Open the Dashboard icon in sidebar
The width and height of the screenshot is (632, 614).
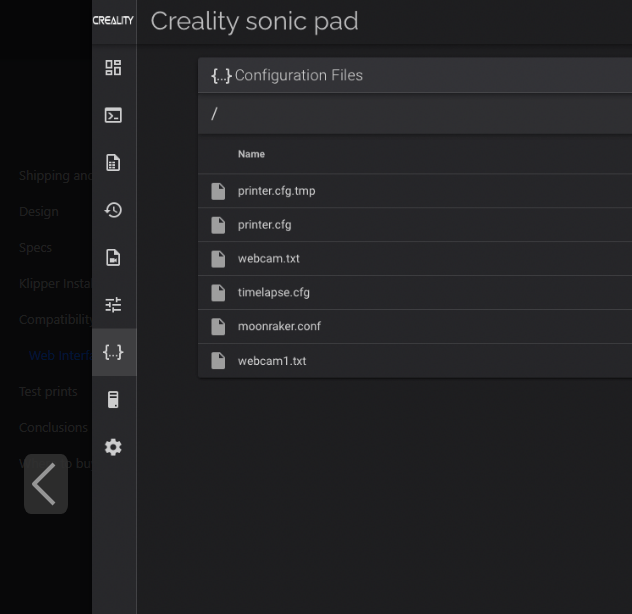113,68
